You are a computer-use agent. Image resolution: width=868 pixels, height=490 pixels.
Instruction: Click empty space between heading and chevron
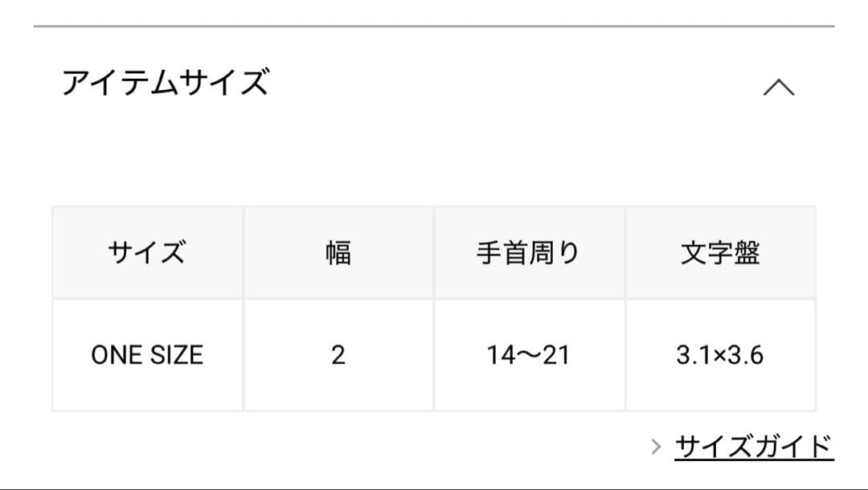[514, 85]
